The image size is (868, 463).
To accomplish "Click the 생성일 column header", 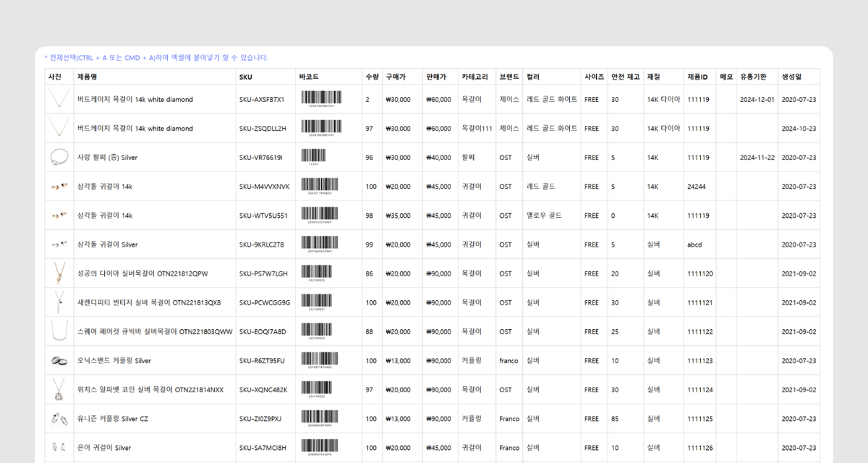I will click(791, 77).
